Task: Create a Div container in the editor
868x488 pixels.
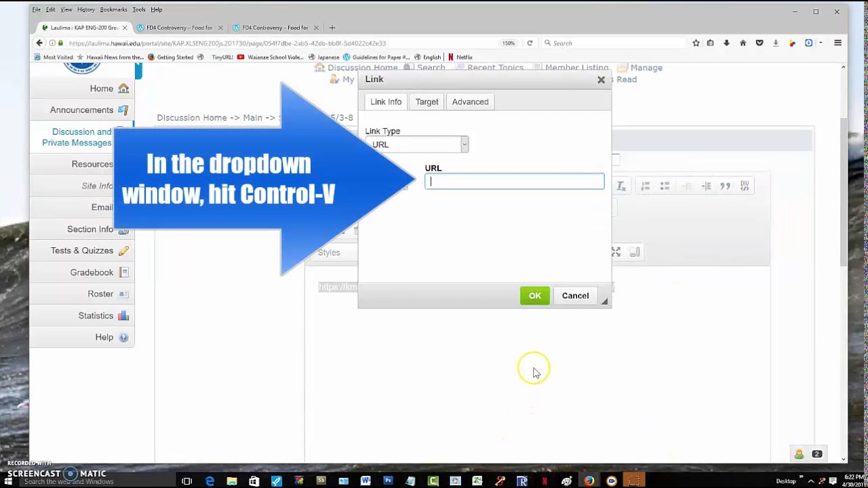Action: (x=745, y=186)
